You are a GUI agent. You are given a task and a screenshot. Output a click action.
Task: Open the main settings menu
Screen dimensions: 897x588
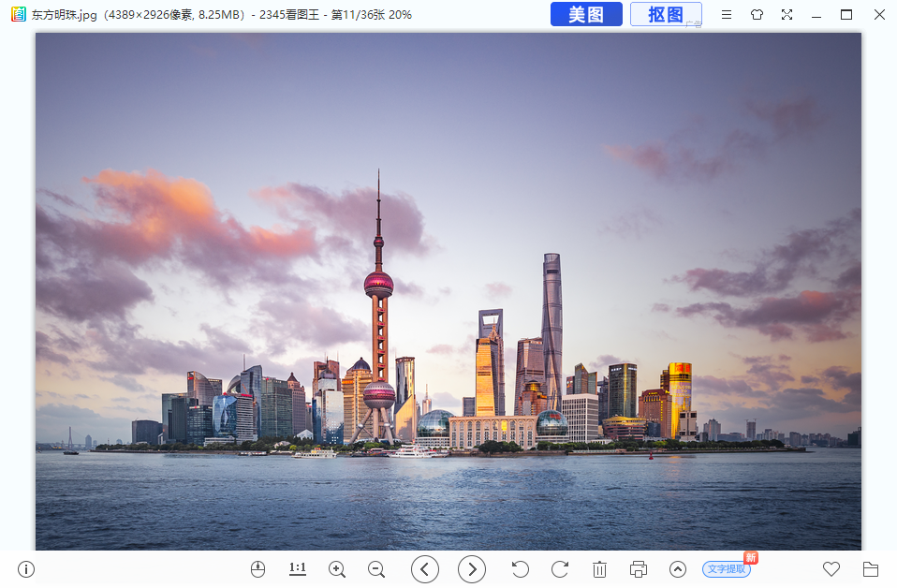727,15
